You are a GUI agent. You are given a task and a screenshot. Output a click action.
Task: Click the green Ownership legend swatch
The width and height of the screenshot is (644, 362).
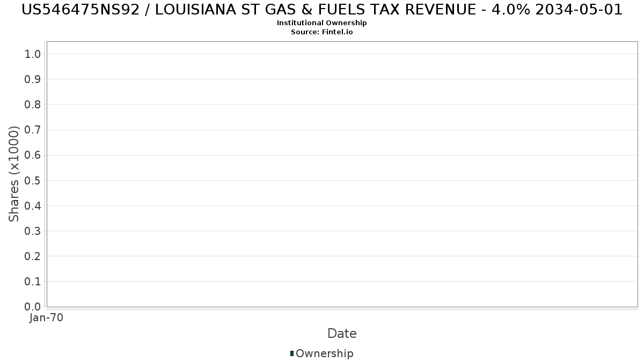click(292, 353)
